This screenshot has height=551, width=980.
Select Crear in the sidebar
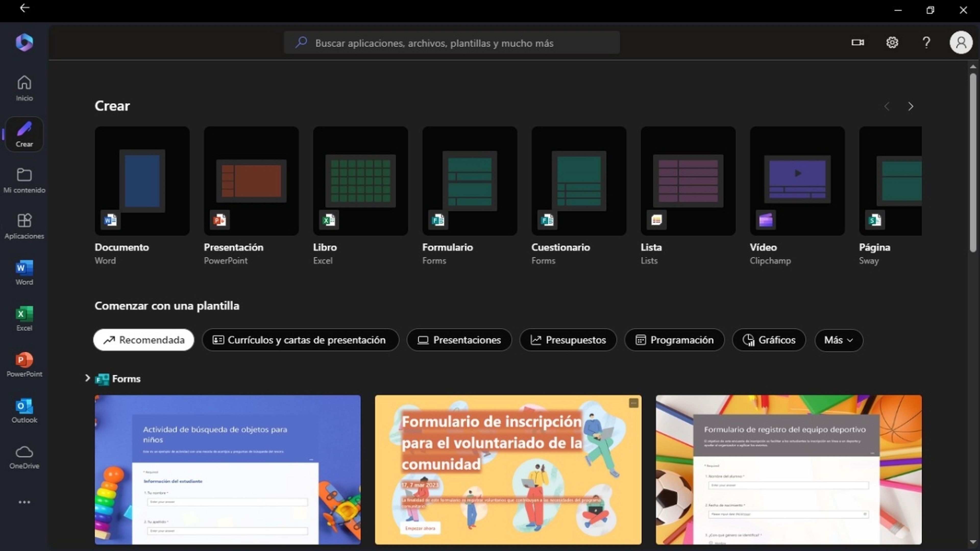(24, 134)
